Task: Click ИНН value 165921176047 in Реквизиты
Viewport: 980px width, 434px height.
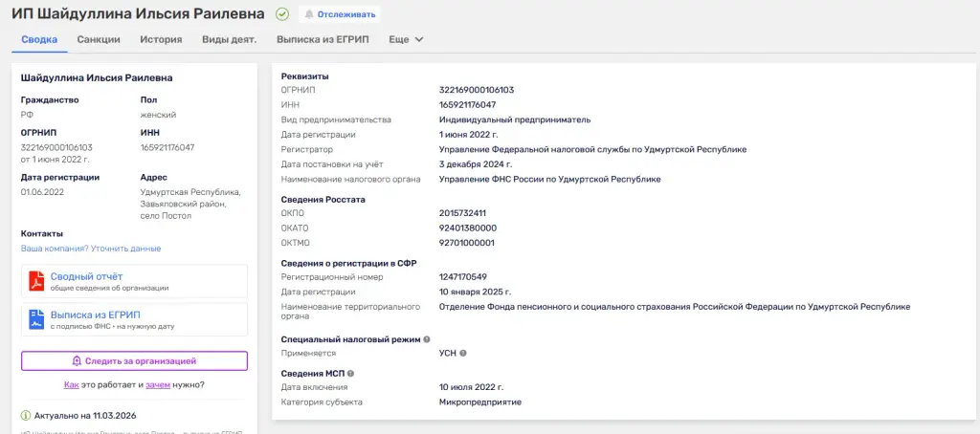Action: point(467,105)
